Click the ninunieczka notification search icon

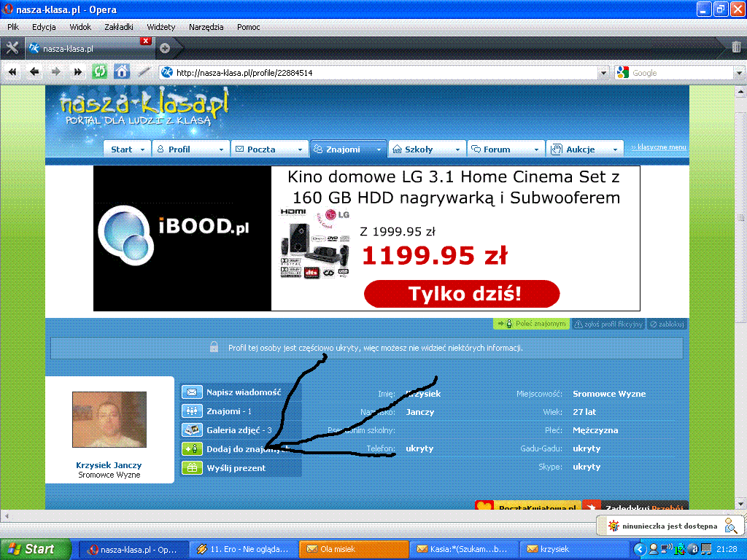tap(730, 526)
